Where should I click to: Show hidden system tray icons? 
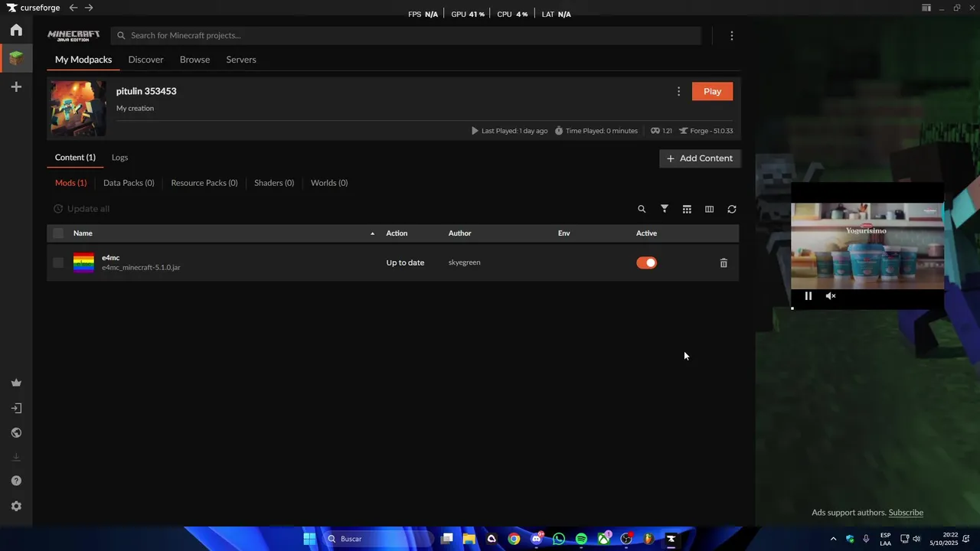833,539
